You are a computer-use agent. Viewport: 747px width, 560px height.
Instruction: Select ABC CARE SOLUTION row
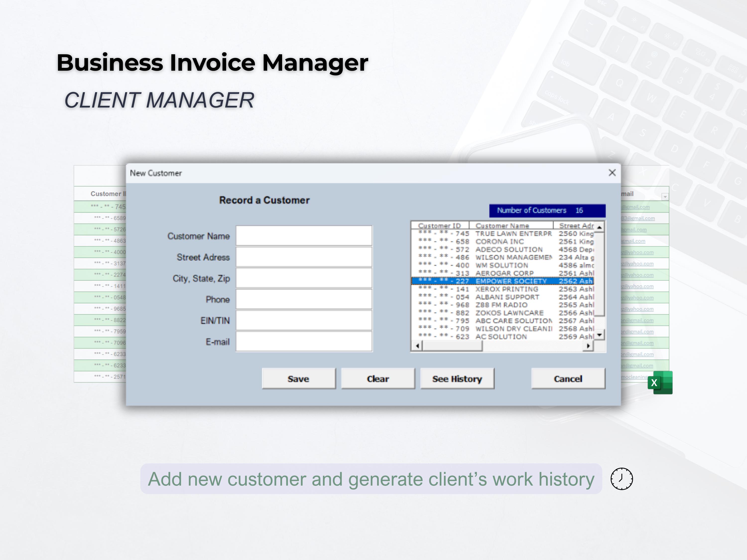[503, 321]
